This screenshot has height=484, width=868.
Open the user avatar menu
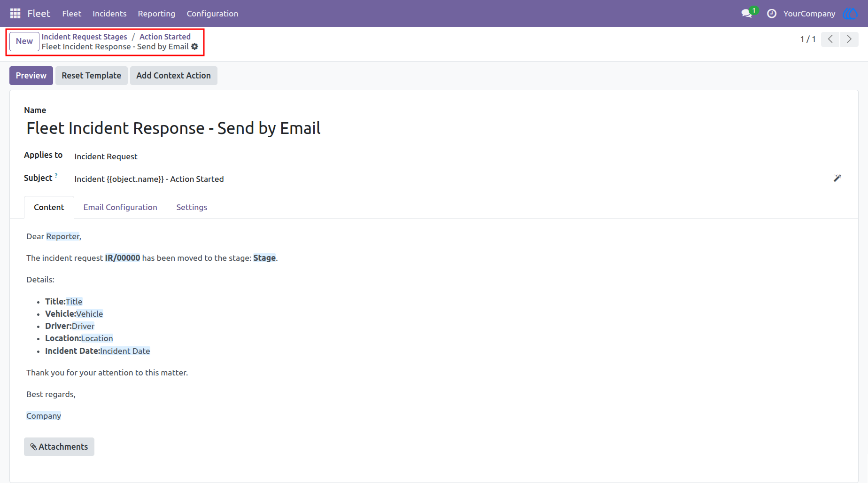pyautogui.click(x=851, y=14)
